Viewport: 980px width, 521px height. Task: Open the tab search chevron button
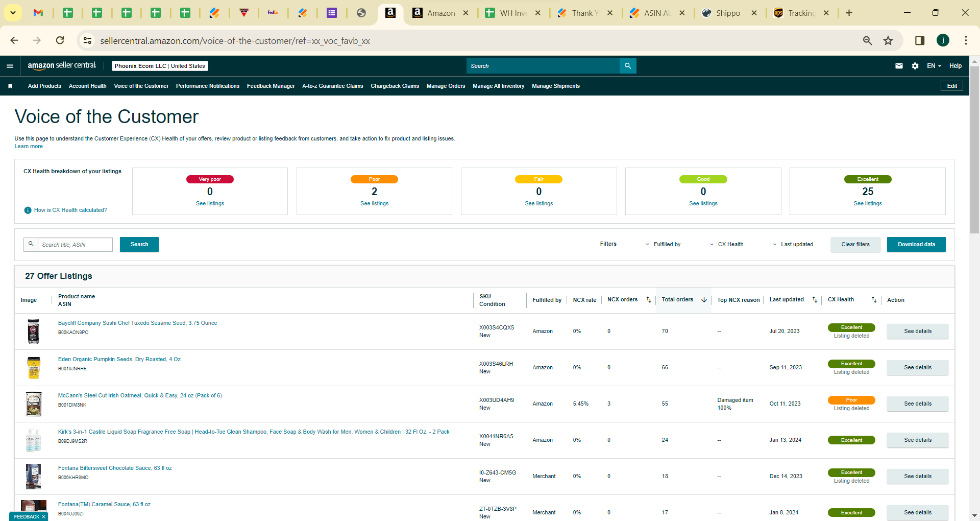point(13,13)
